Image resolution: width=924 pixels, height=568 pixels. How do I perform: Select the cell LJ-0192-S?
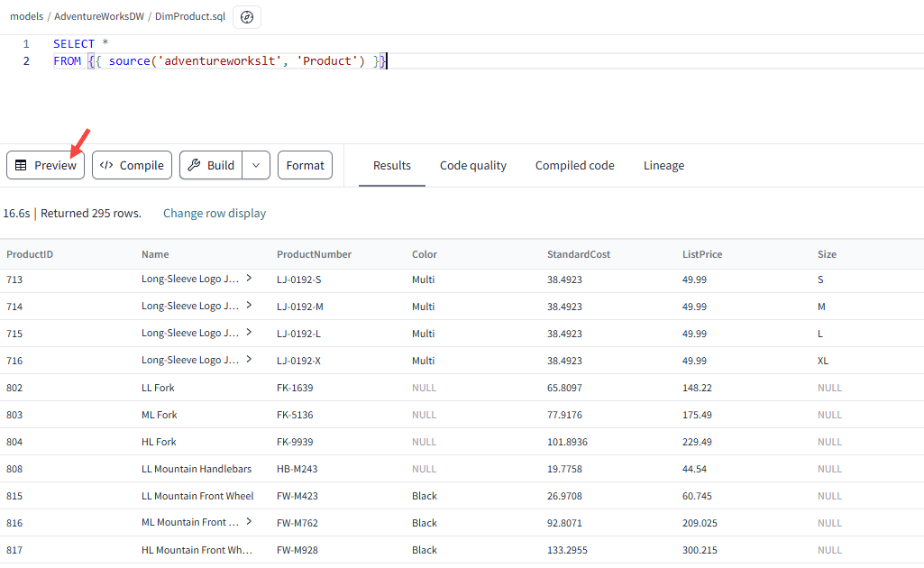point(298,279)
